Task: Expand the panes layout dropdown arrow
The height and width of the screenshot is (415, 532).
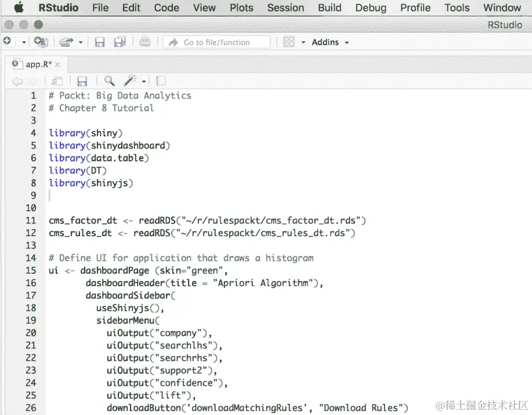Action: [x=303, y=42]
